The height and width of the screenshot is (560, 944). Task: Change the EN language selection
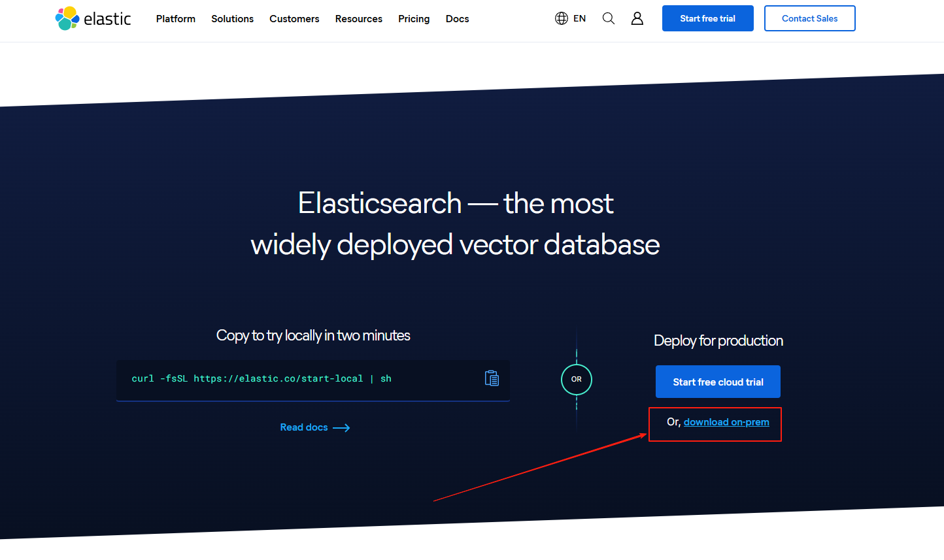pos(580,18)
